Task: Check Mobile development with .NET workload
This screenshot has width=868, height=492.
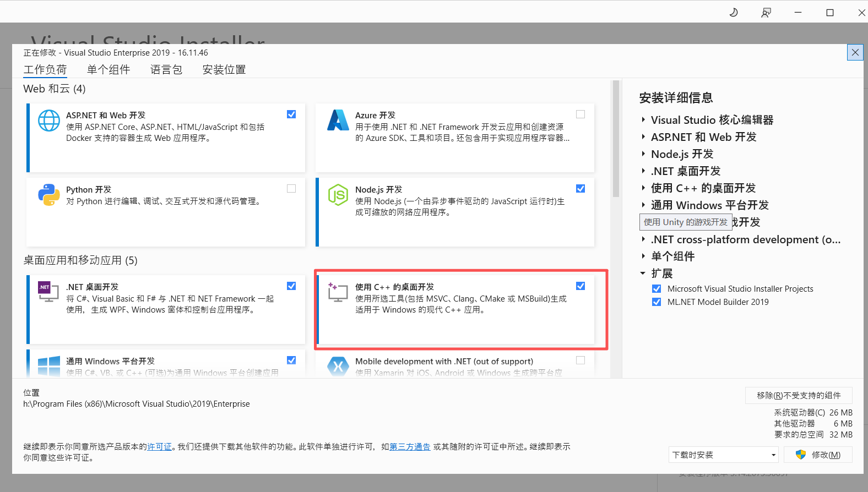Action: pos(581,360)
